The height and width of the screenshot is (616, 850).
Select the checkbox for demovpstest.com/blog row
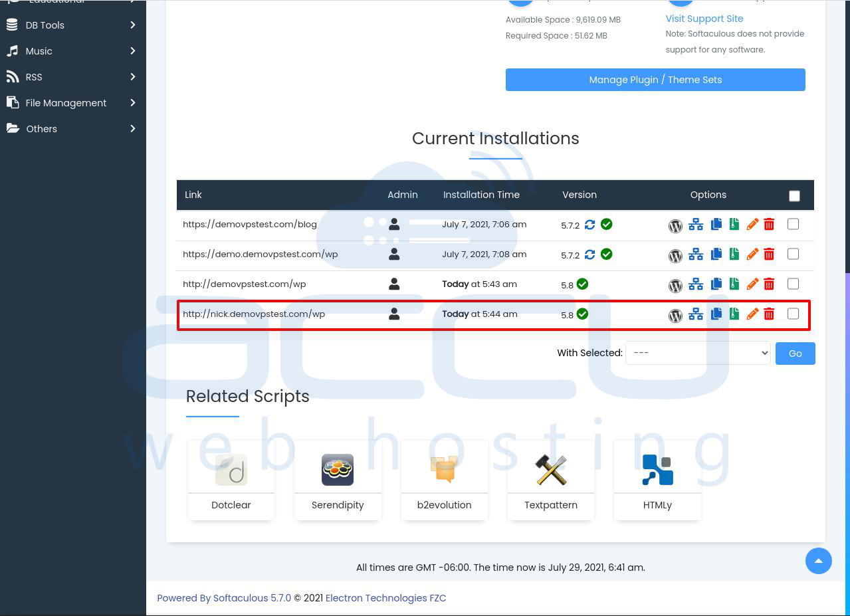click(x=793, y=224)
